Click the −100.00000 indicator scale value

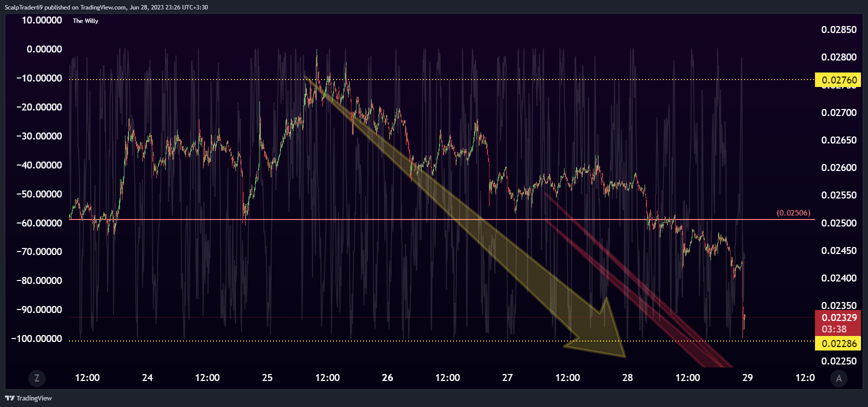[x=36, y=338]
